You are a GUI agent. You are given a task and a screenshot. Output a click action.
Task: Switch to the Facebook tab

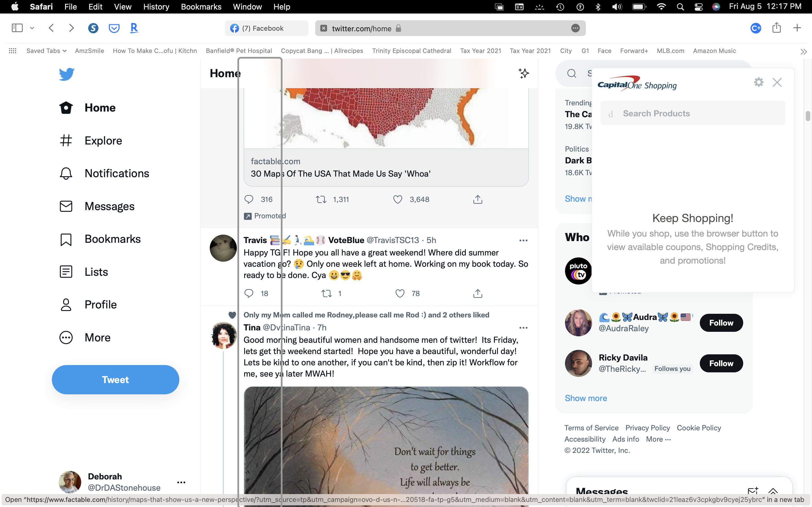coord(266,28)
